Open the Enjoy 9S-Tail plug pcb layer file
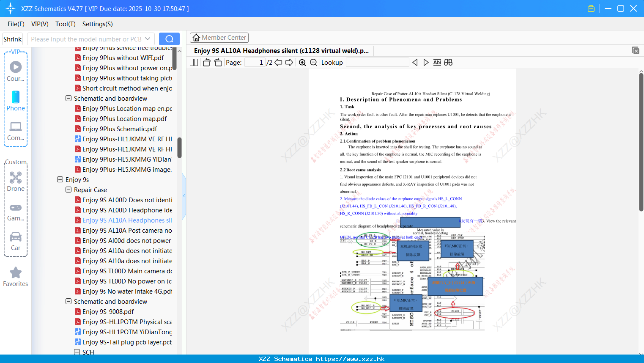The image size is (644, 363). [123, 342]
